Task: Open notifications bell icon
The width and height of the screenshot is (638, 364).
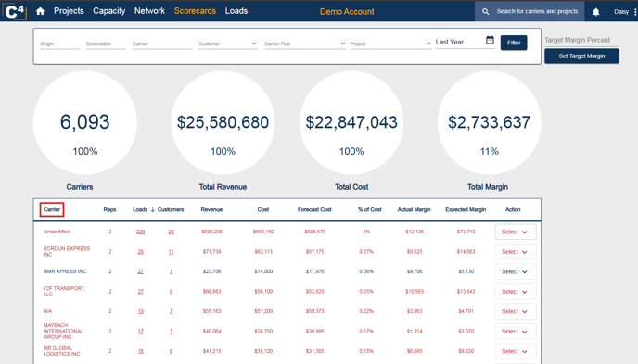Action: (x=595, y=12)
